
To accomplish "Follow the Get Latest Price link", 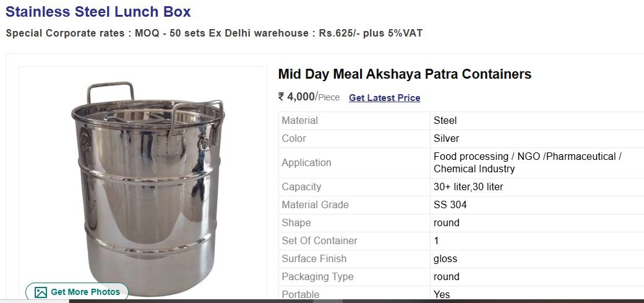I will pyautogui.click(x=384, y=98).
